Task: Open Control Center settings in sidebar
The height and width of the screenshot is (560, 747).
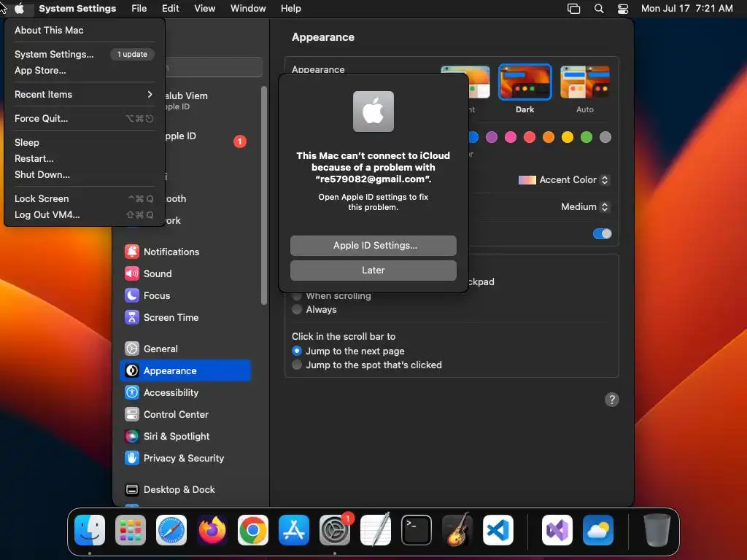Action: tap(186, 415)
